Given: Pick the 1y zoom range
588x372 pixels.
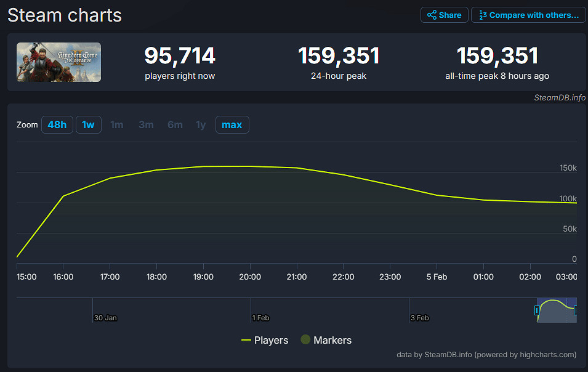Looking at the screenshot, I should point(201,125).
